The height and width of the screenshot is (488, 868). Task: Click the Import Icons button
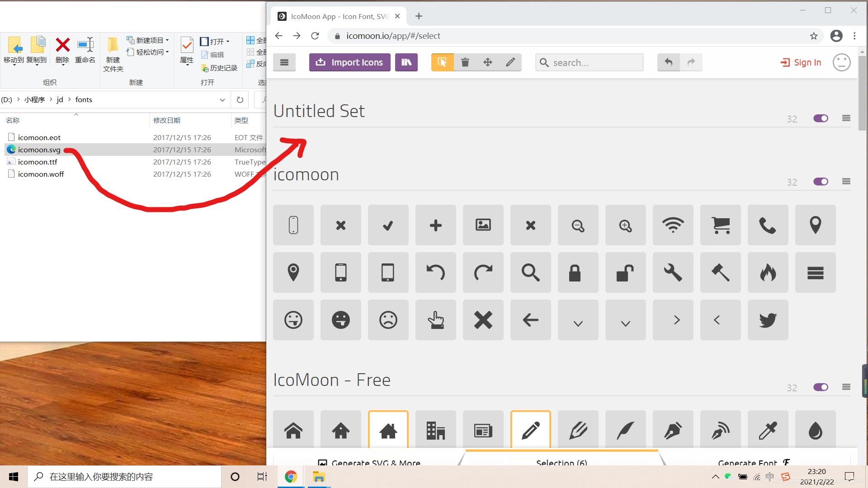point(349,62)
